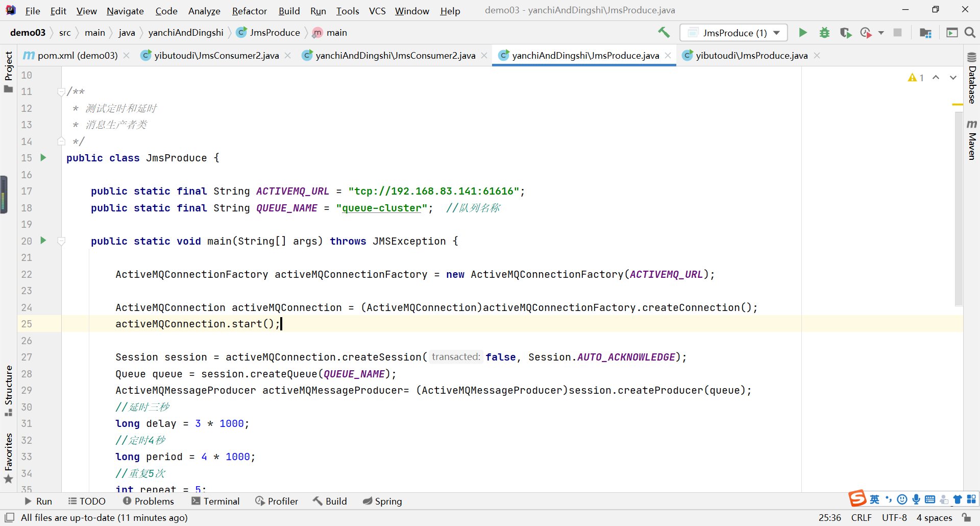Open the Favorites tool window
The width and height of the screenshot is (980, 526).
coord(8,458)
